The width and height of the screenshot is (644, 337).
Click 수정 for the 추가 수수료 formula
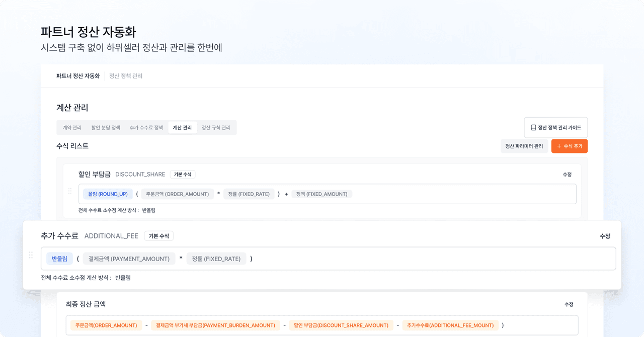(605, 236)
